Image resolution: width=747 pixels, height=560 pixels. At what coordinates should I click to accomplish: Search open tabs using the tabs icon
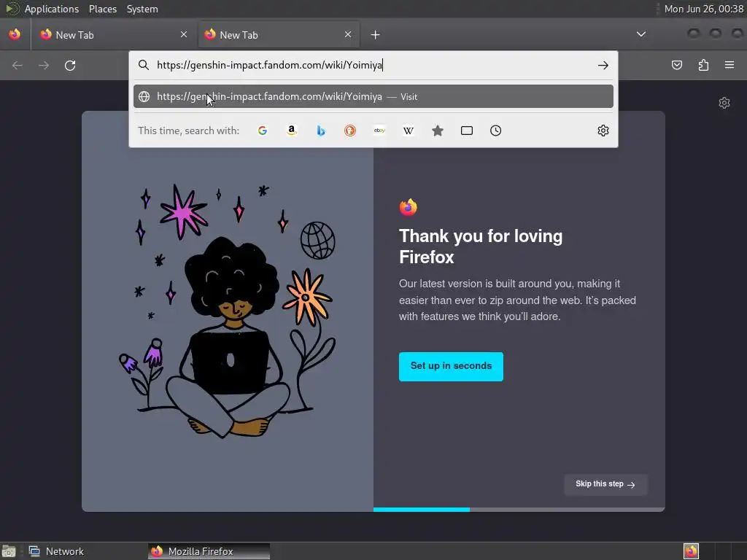(467, 131)
